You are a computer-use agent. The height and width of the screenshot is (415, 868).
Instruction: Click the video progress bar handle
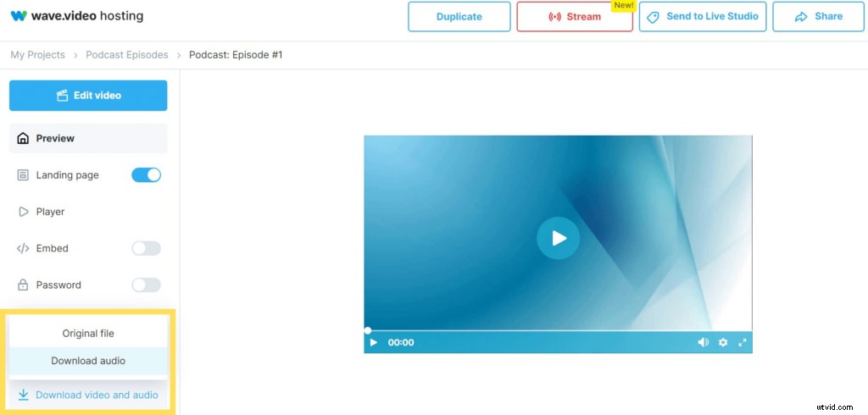(368, 330)
